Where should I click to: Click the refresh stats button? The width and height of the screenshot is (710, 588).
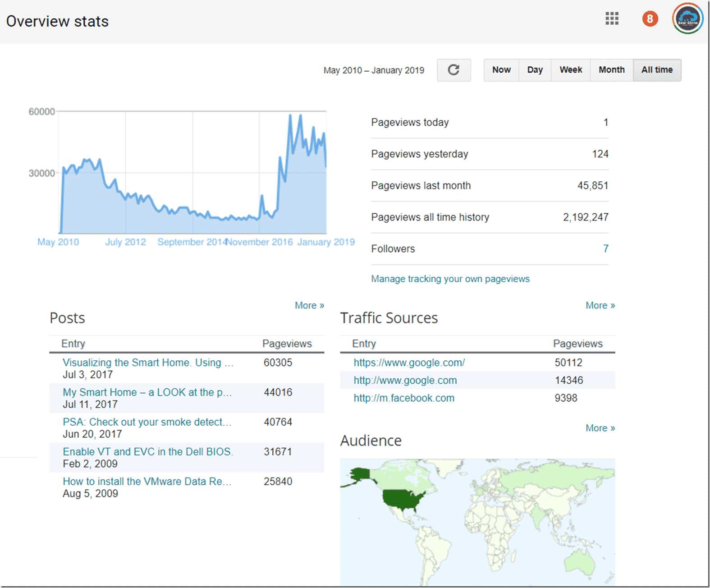(453, 70)
